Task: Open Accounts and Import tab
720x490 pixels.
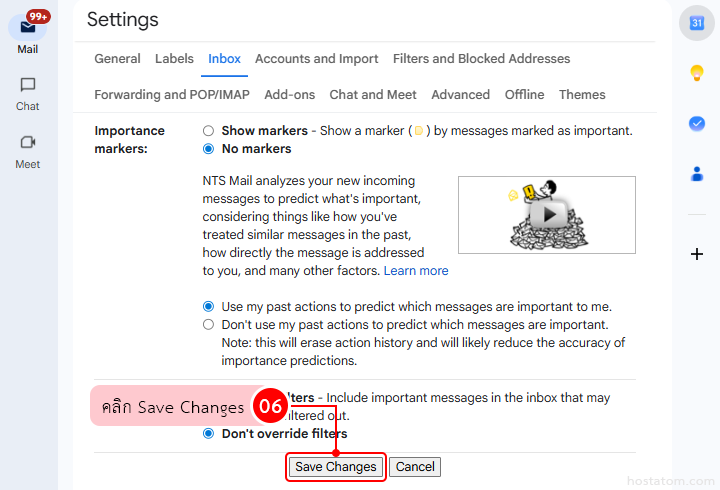Action: [x=316, y=59]
